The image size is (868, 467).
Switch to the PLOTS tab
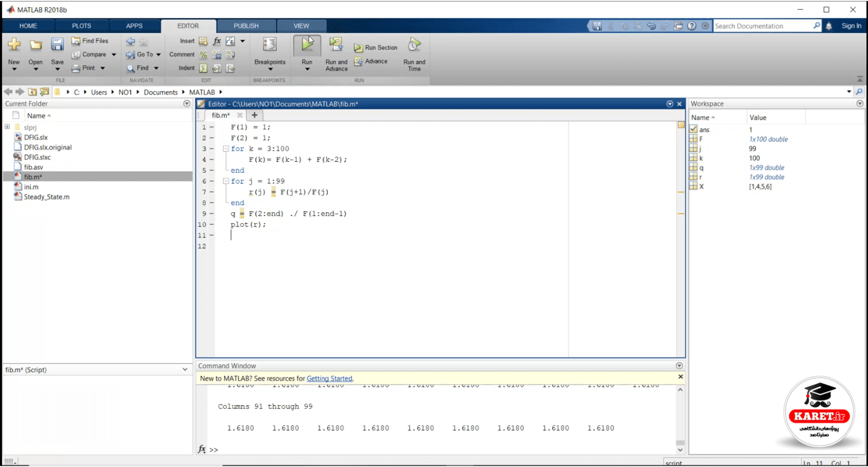pos(81,26)
